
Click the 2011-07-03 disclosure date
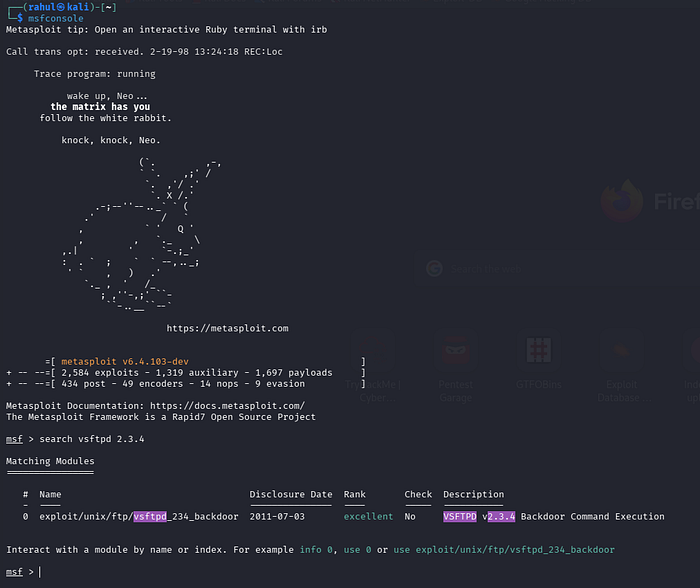(x=277, y=517)
